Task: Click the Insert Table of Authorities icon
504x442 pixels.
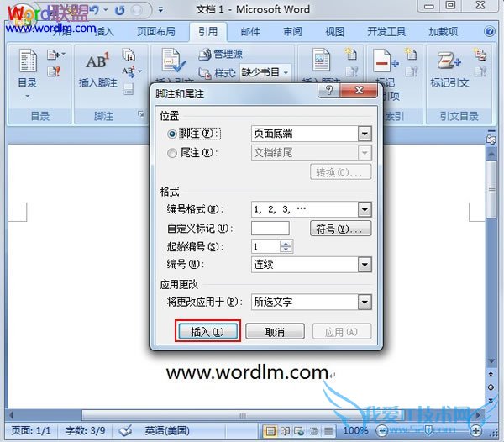Action: pyautogui.click(x=480, y=55)
